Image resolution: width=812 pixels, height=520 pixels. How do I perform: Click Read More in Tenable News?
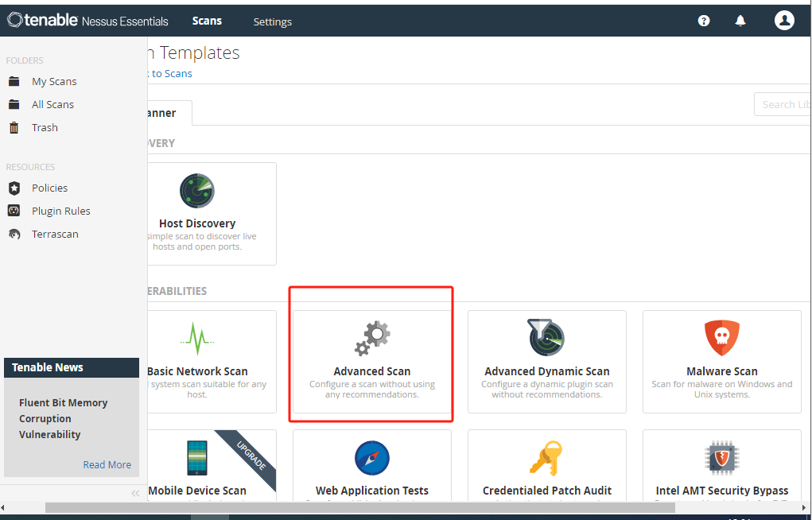(x=107, y=464)
